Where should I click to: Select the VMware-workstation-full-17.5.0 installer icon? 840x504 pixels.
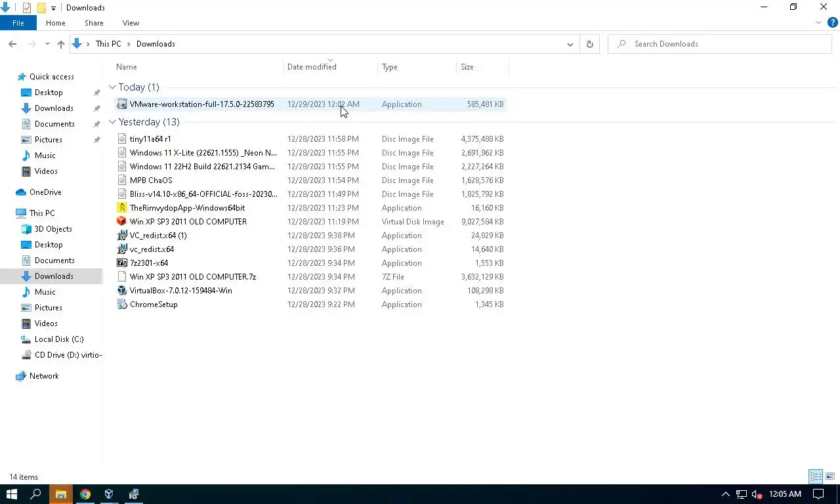[x=122, y=104]
